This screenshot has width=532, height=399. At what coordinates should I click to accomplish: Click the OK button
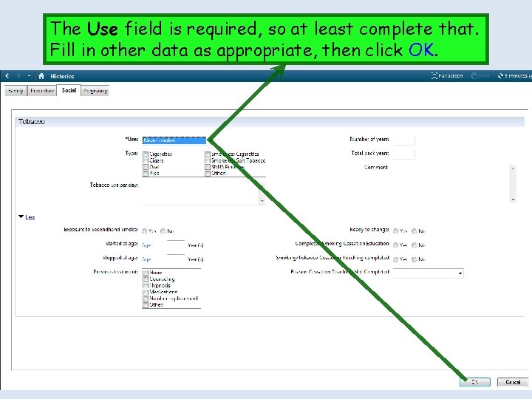click(x=475, y=382)
